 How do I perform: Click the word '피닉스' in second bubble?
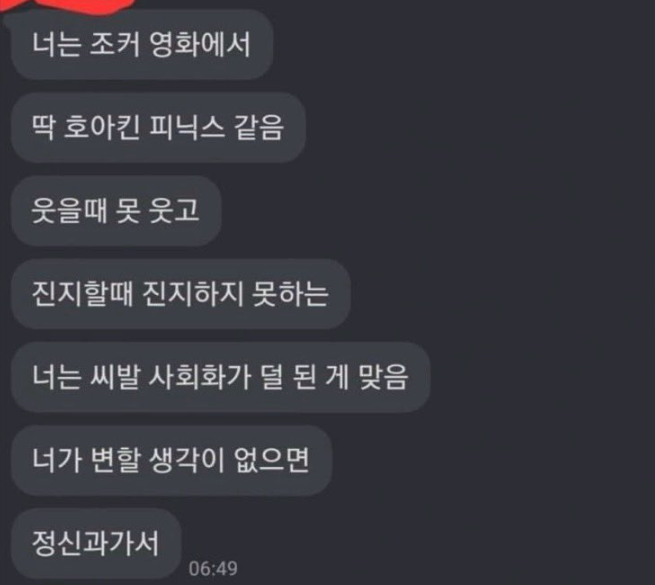pos(187,127)
